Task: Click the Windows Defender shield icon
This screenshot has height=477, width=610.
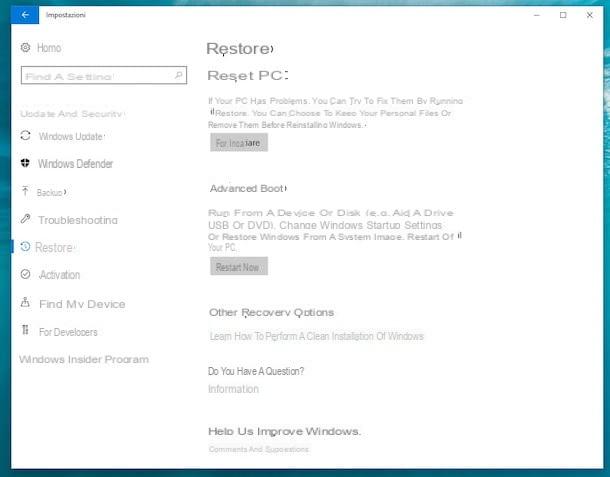Action: (25, 163)
